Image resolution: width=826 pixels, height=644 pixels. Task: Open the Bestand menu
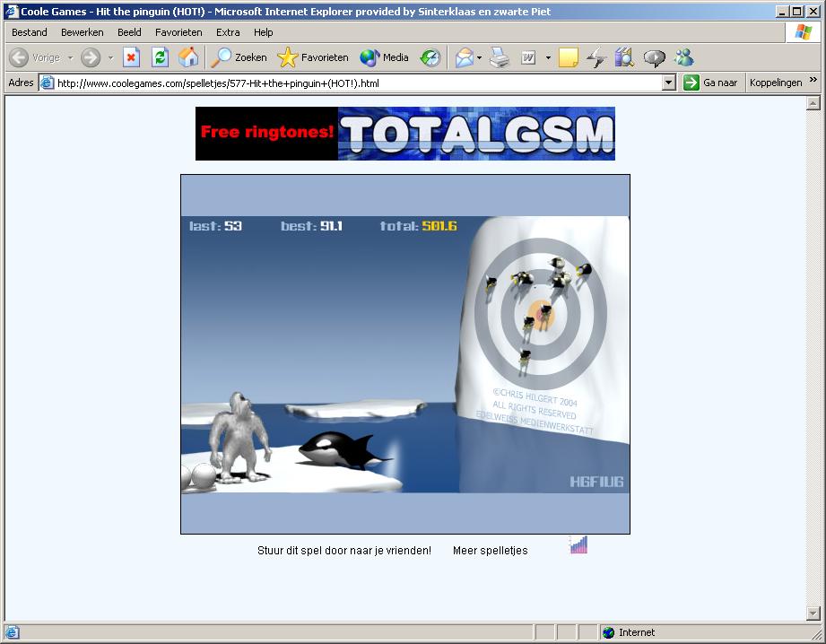[30, 32]
